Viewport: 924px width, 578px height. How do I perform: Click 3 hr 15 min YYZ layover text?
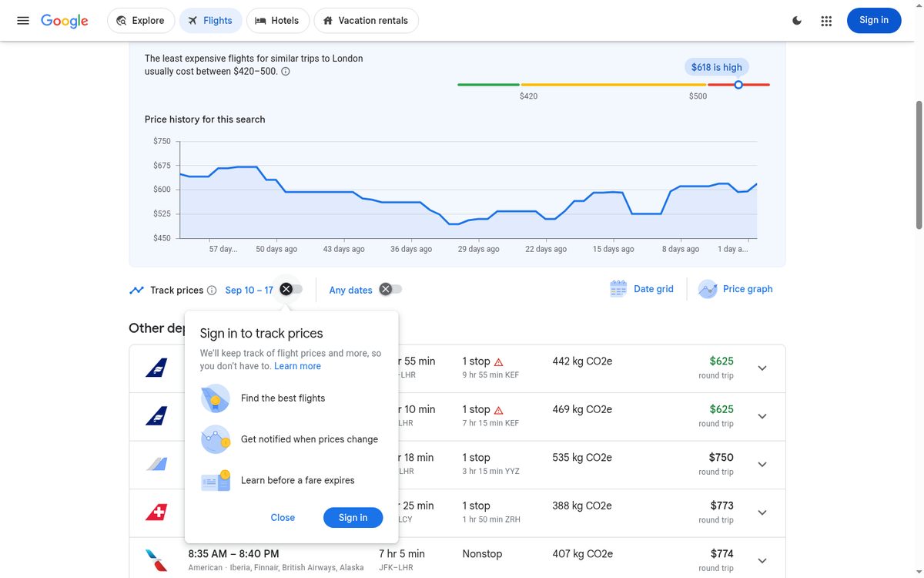pos(490,471)
